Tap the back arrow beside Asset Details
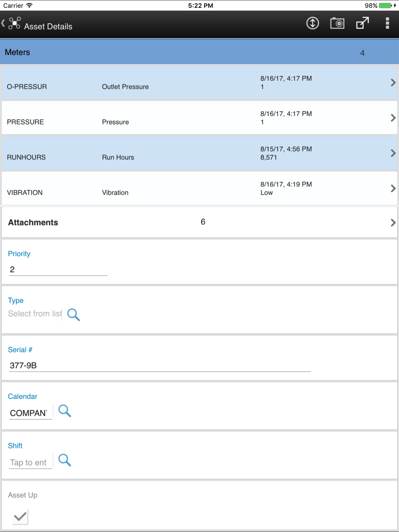Viewport: 399px width, 532px height. coord(3,24)
